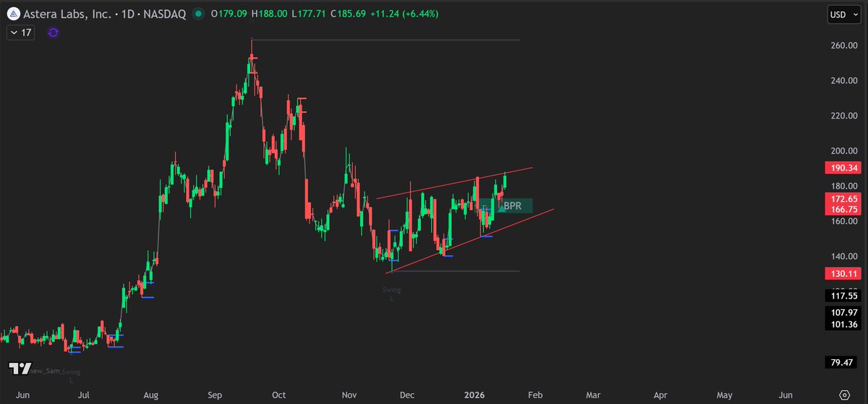Image resolution: width=868 pixels, height=404 pixels.
Task: Click the 79.47 price label
Action: click(841, 361)
